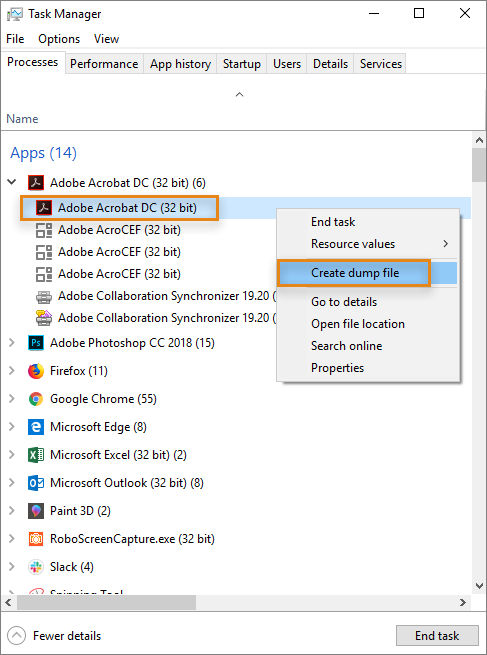Click the vertical scrollbar thumb

[479, 165]
